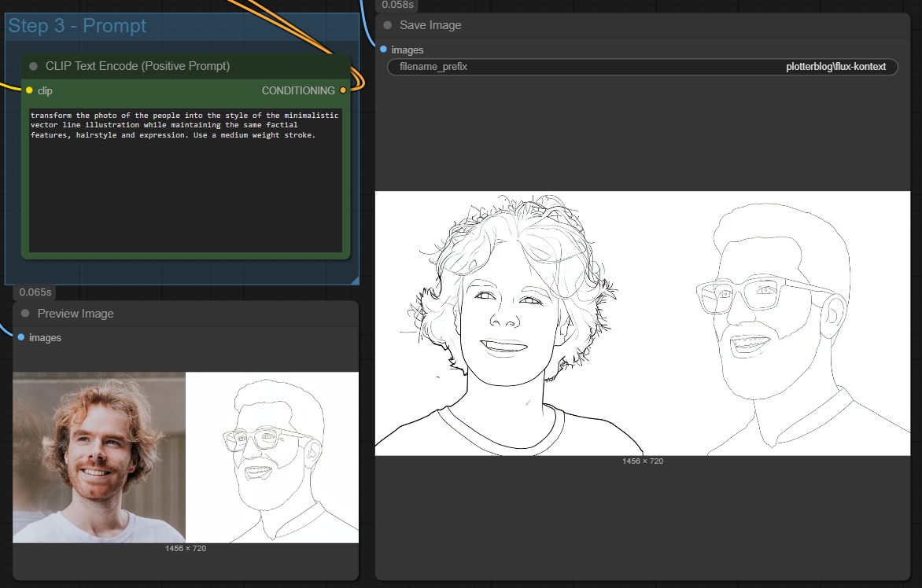The width and height of the screenshot is (922, 588).
Task: Select the Save Image node title
Action: point(430,25)
